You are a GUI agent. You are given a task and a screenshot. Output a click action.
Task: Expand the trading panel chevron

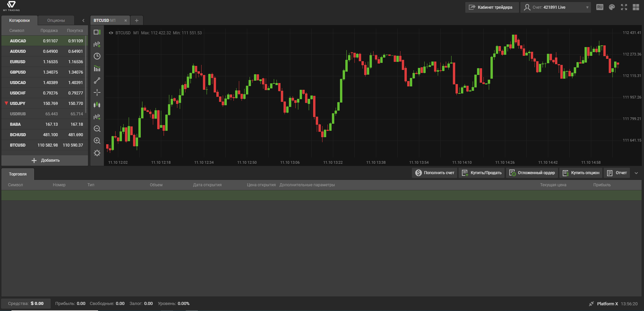point(636,173)
